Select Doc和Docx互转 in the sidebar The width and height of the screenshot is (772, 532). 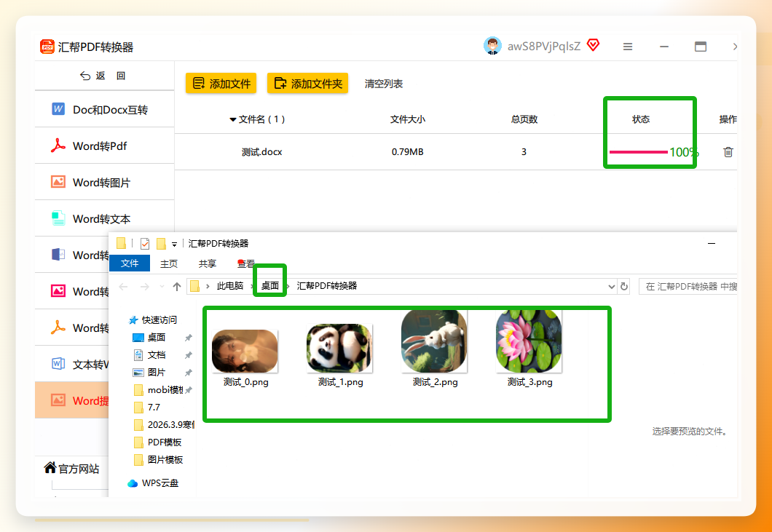tap(104, 109)
